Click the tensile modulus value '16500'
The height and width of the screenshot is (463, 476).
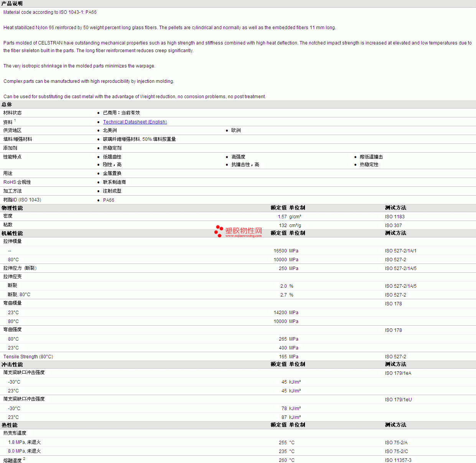pyautogui.click(x=280, y=251)
